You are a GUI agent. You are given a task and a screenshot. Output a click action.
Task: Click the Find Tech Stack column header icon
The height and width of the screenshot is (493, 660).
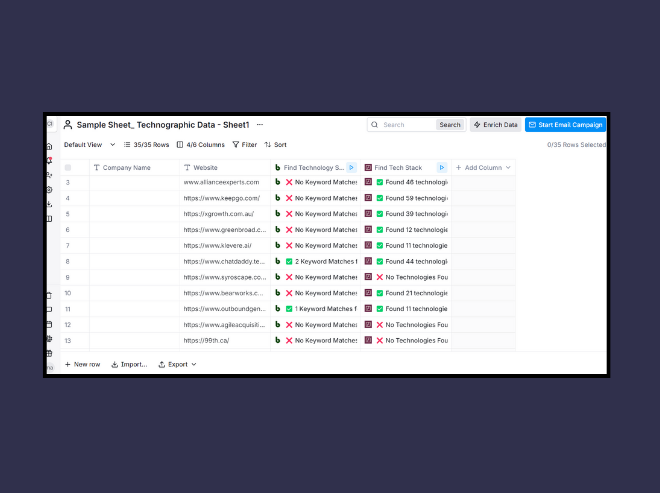(368, 168)
